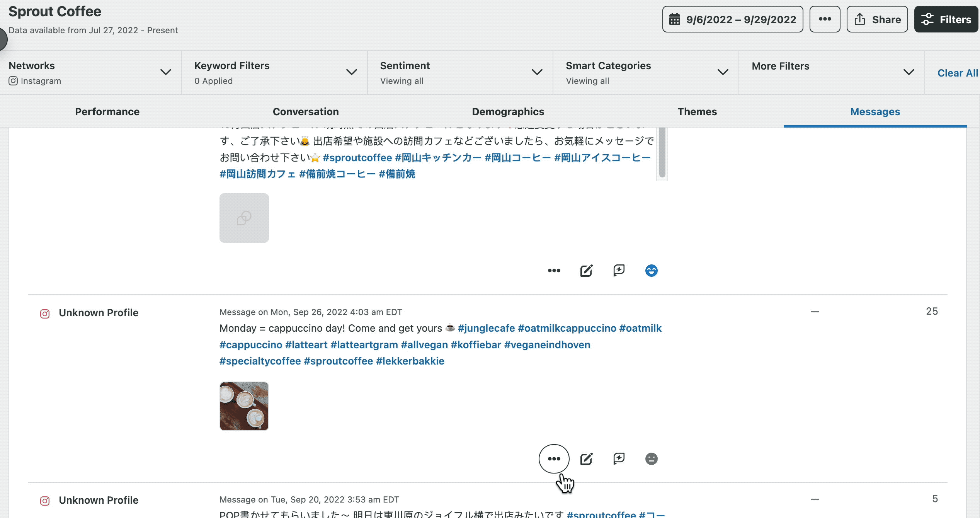Click the #veganeindhoven hashtag
Image resolution: width=980 pixels, height=518 pixels.
(547, 345)
